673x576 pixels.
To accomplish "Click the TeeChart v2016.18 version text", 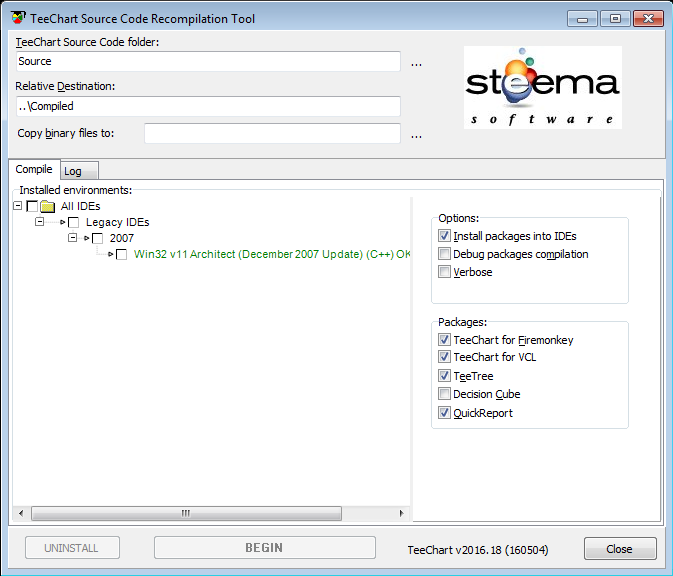I will click(478, 550).
